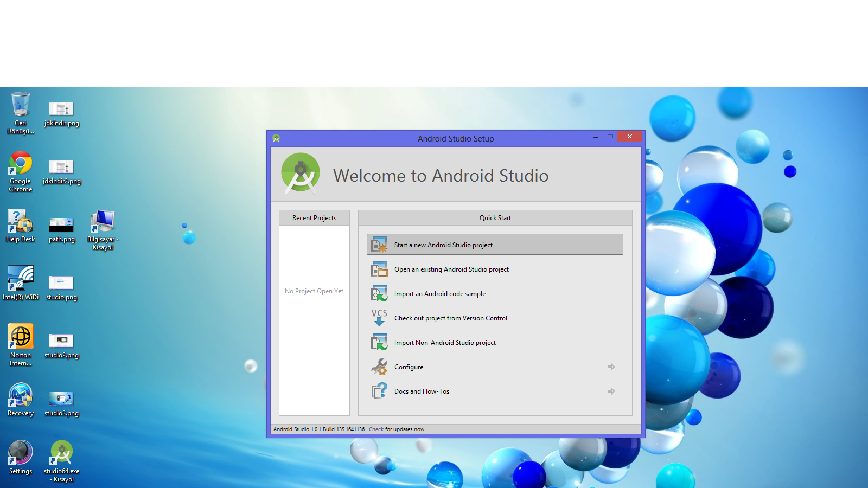This screenshot has height=488, width=868.
Task: Select the Help Desk desktop shortcut
Action: coord(21,226)
